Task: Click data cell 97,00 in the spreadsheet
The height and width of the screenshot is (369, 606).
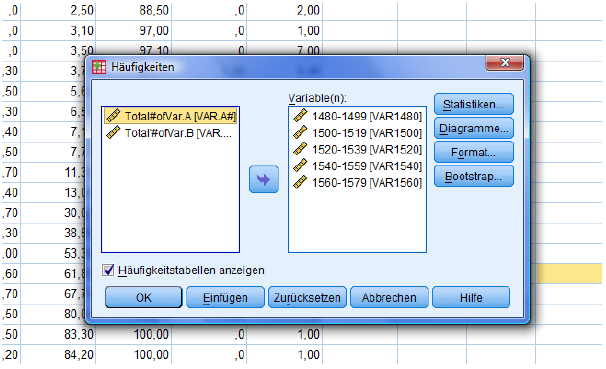Action: pyautogui.click(x=133, y=31)
